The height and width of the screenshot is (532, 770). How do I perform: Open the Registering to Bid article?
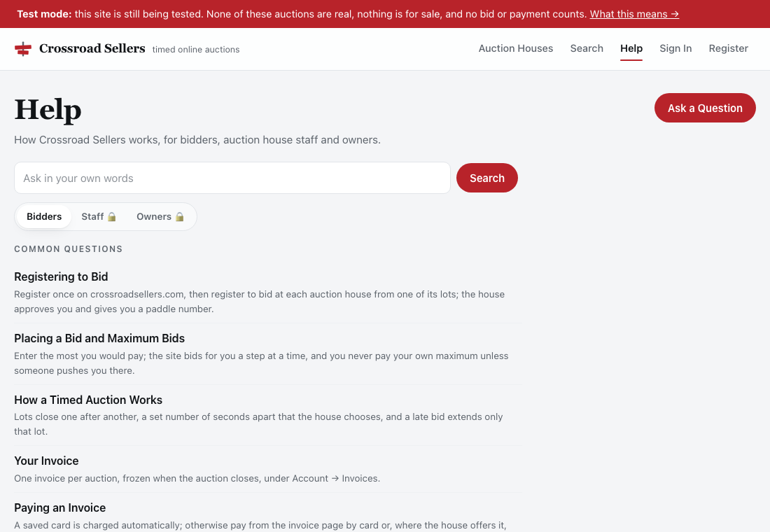[x=61, y=276]
